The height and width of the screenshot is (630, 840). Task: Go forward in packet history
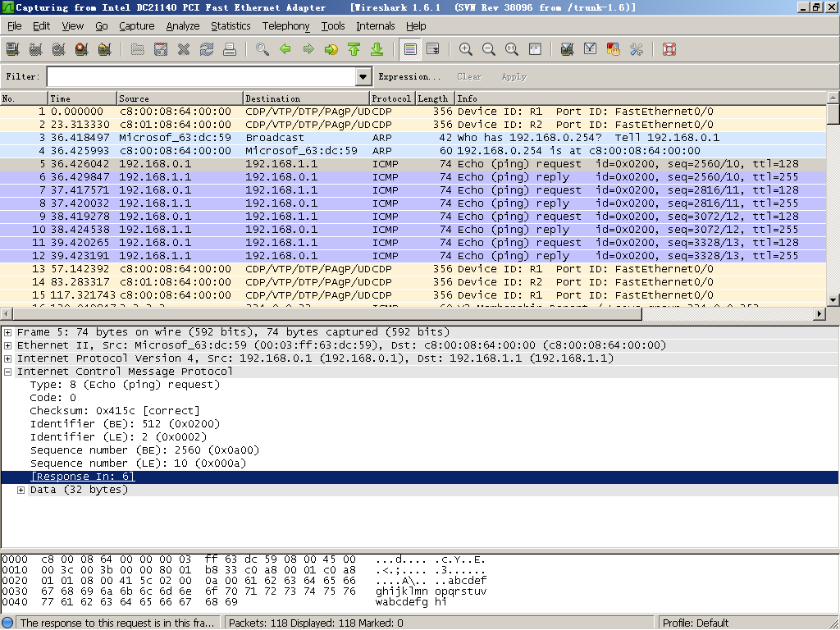pos(308,50)
